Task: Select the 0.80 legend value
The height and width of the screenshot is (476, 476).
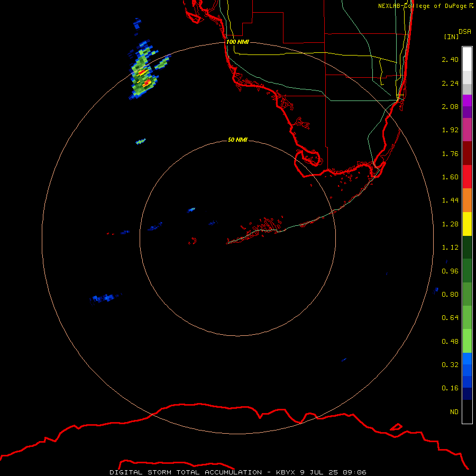Action: (450, 295)
